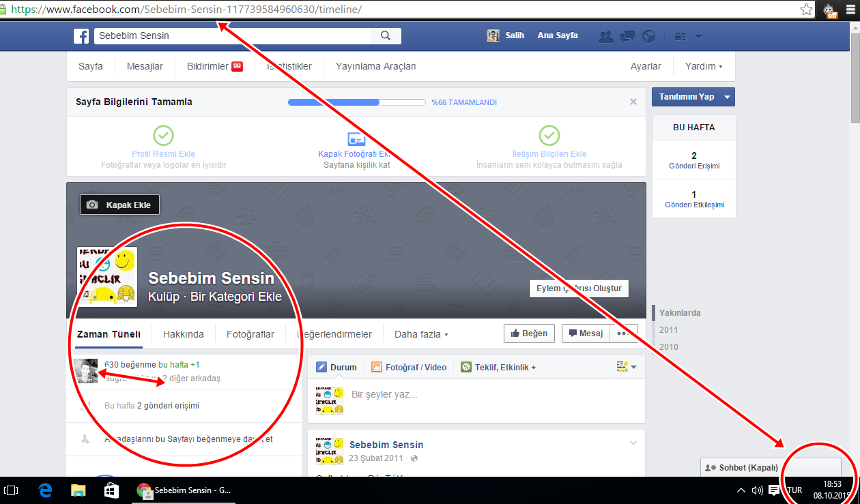Open post options chevron on Sebebim Sensin post

tap(633, 443)
